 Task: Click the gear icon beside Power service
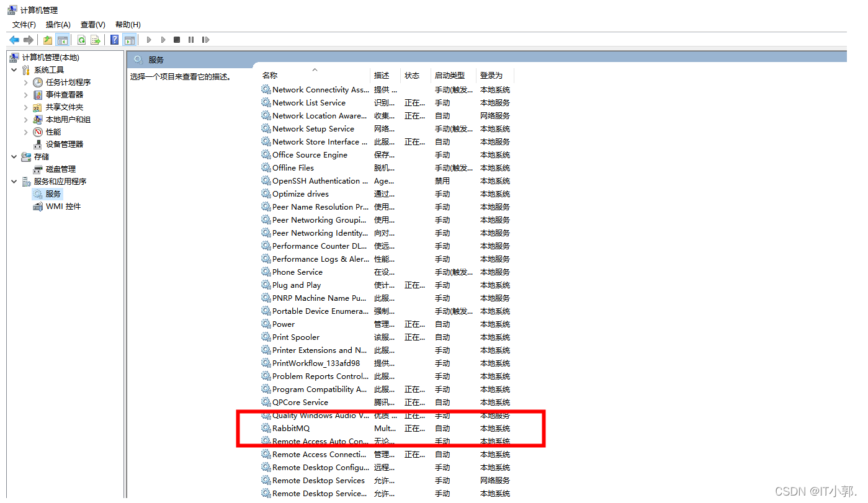point(266,324)
